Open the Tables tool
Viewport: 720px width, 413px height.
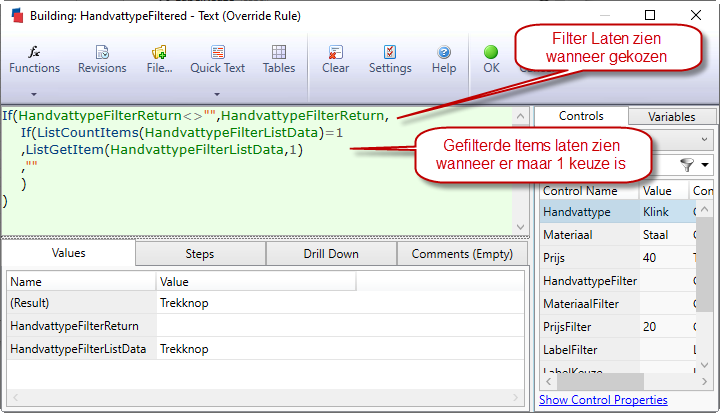279,60
